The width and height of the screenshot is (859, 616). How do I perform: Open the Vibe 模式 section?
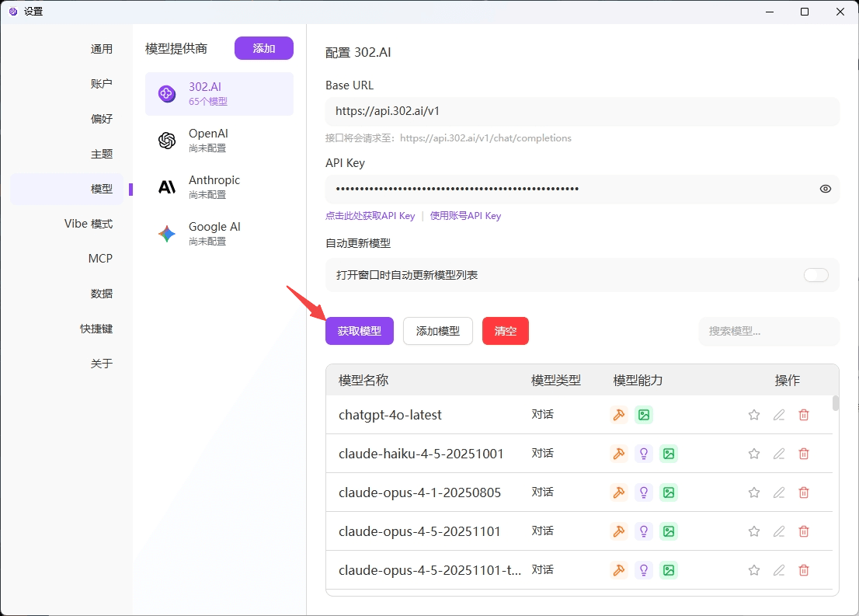tap(89, 224)
